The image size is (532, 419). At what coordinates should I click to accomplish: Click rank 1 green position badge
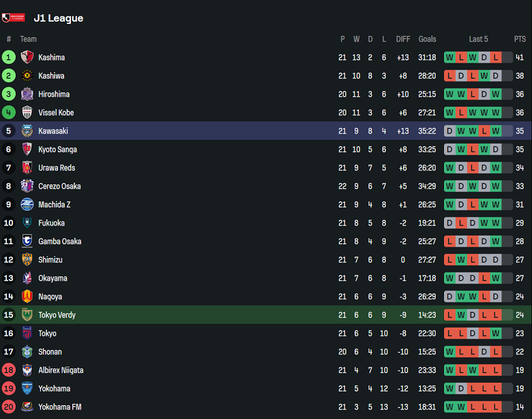coord(9,57)
